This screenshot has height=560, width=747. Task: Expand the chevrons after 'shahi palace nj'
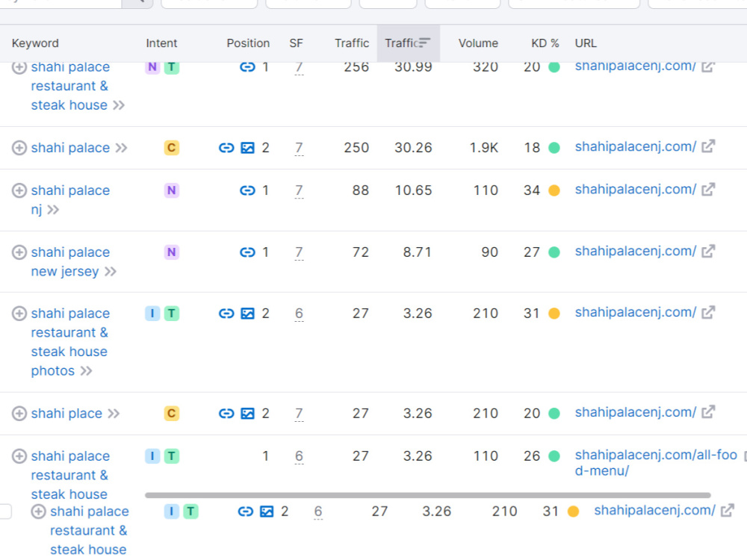coord(53,210)
